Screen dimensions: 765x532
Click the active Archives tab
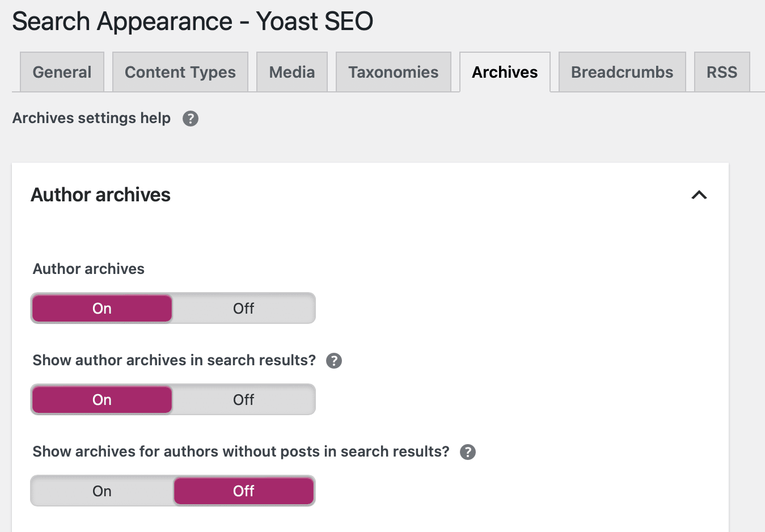pyautogui.click(x=504, y=72)
